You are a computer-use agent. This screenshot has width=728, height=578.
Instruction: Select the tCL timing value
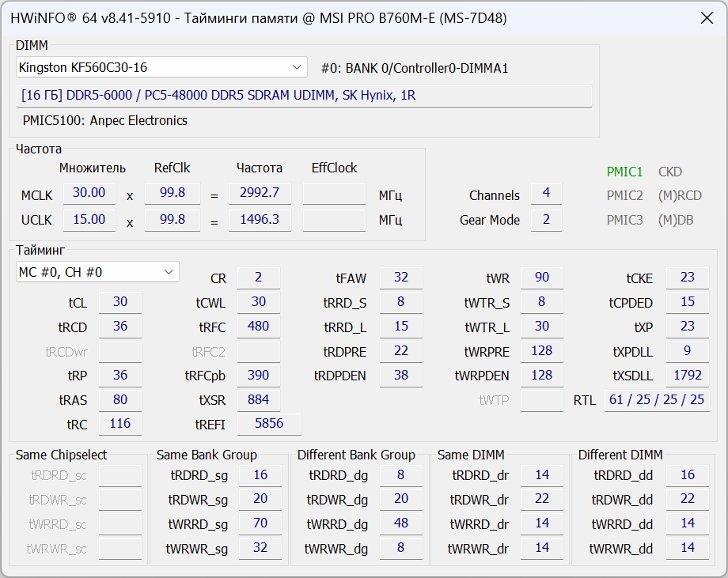point(119,302)
